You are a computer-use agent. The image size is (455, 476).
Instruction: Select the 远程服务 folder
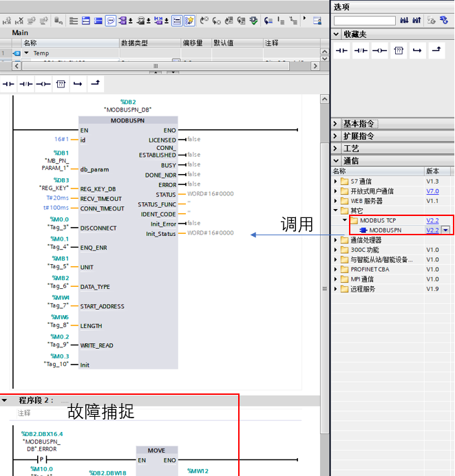point(363,289)
